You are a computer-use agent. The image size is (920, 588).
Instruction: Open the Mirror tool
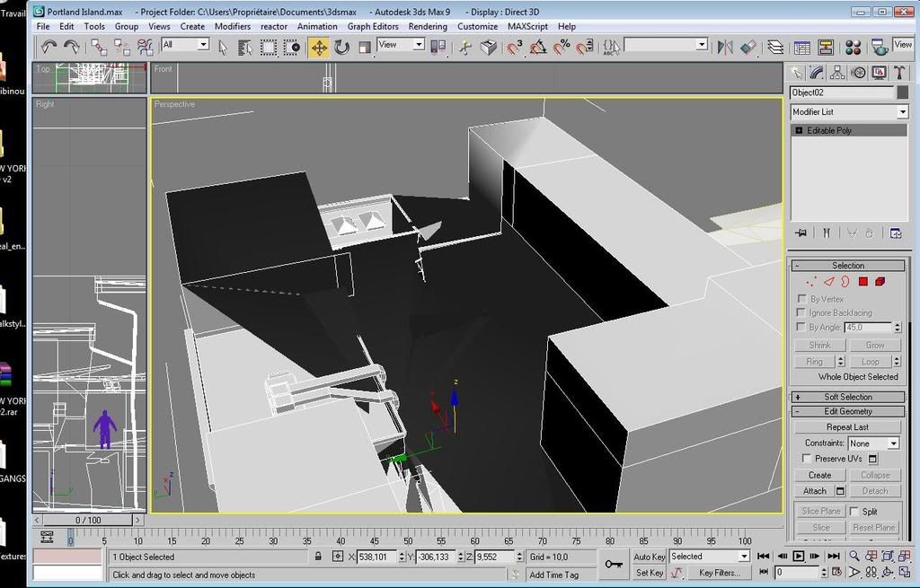726,47
